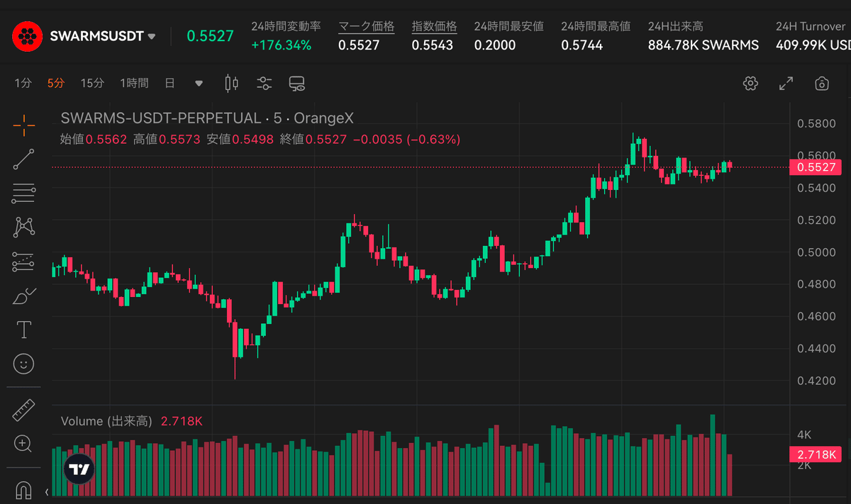Click the 0.5000 price axis label
Viewport: 851px width, 504px height.
pos(816,252)
